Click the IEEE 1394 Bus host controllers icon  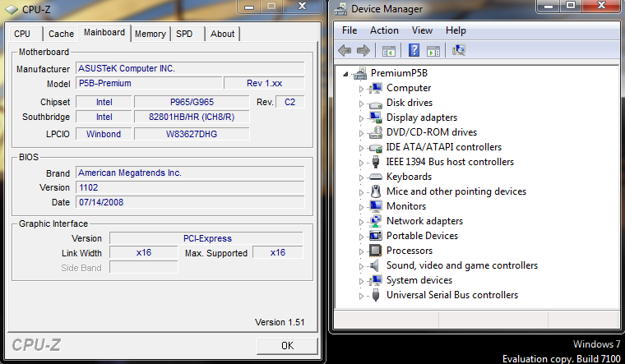(x=376, y=162)
